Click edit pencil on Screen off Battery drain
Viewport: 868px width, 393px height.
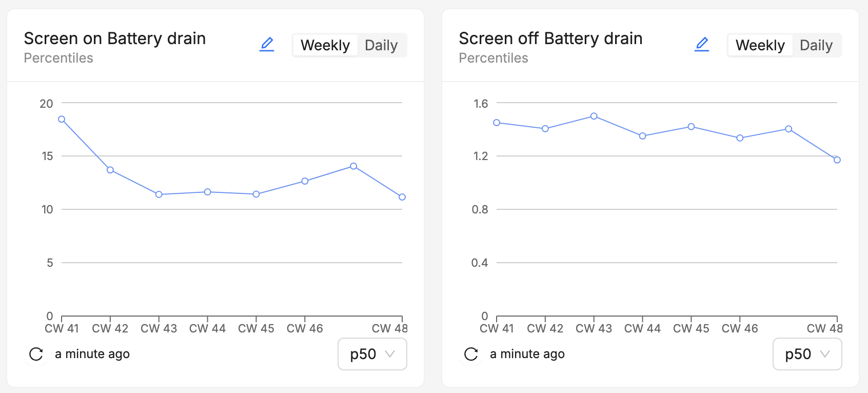702,45
